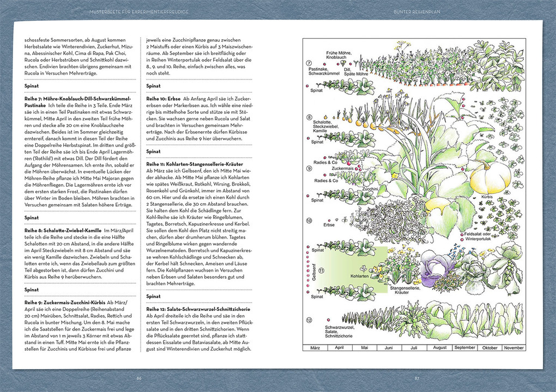Select the März column in the timeline
Screen dimensions: 556x392
coord(315,347)
